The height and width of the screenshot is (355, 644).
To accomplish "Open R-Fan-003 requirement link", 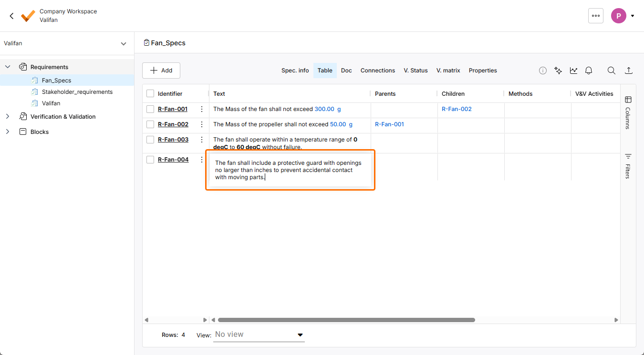I will [x=173, y=140].
